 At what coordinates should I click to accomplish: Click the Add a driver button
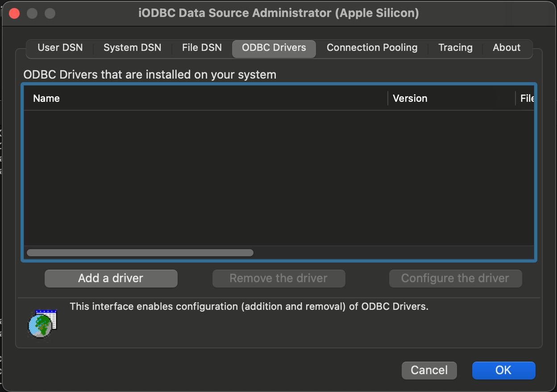tap(111, 278)
